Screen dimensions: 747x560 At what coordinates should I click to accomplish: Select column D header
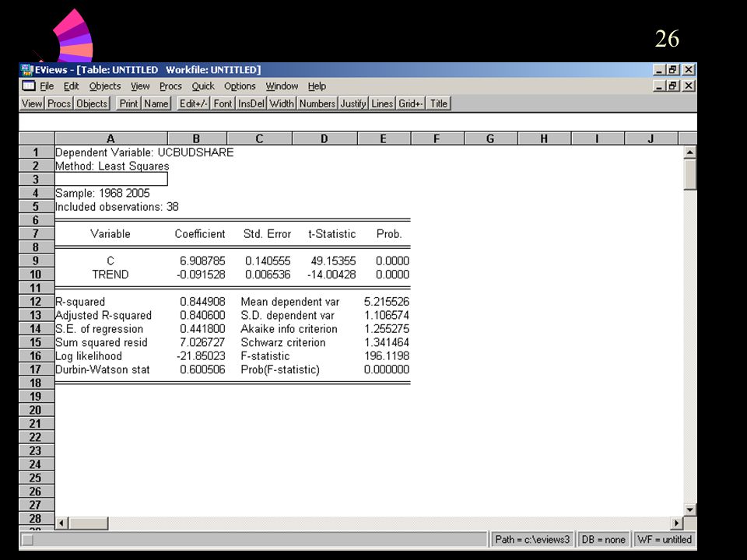[324, 138]
